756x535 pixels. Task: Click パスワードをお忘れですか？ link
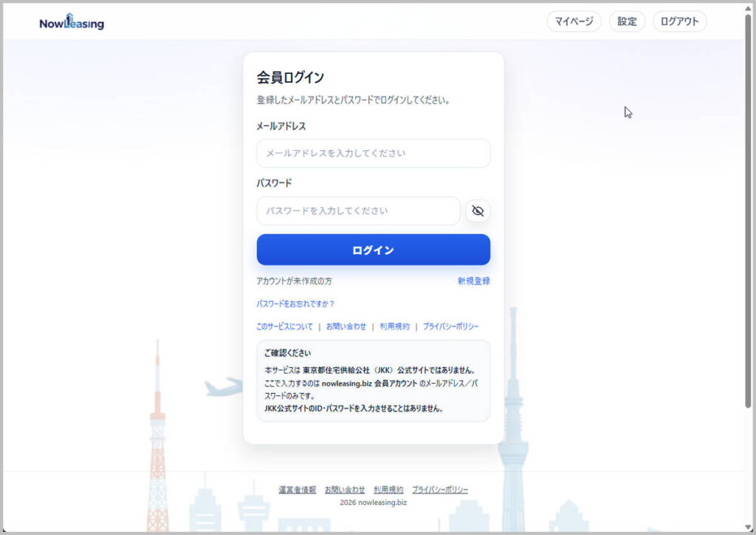(295, 303)
